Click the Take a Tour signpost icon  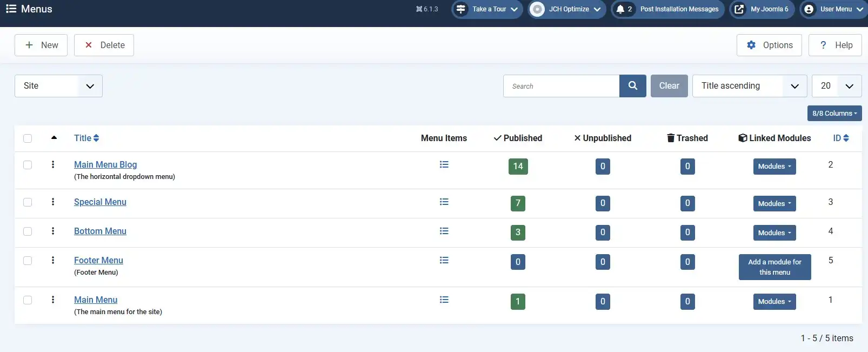click(460, 9)
